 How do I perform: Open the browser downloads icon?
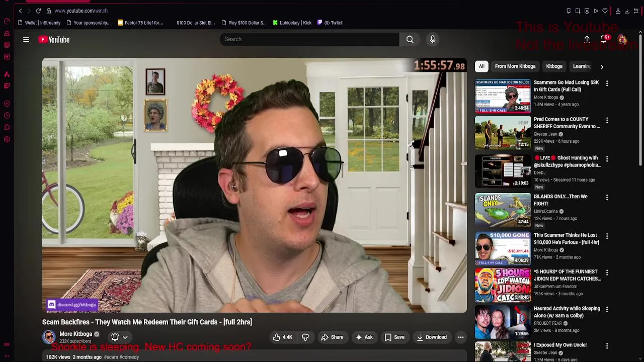pyautogui.click(x=627, y=11)
